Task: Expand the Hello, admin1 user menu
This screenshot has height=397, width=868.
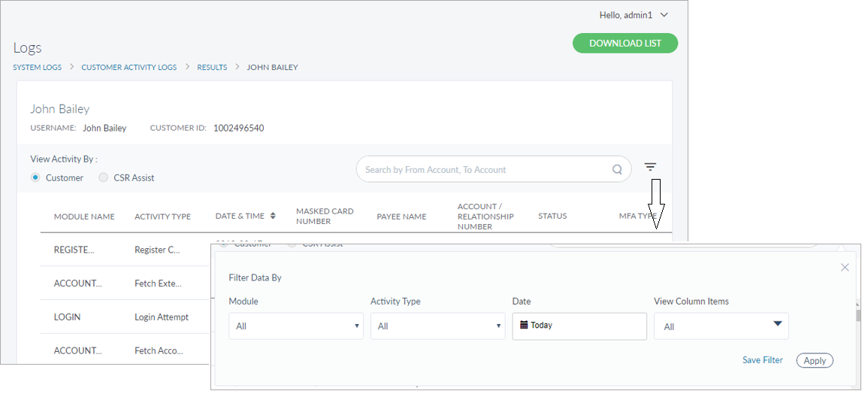Action: point(633,15)
